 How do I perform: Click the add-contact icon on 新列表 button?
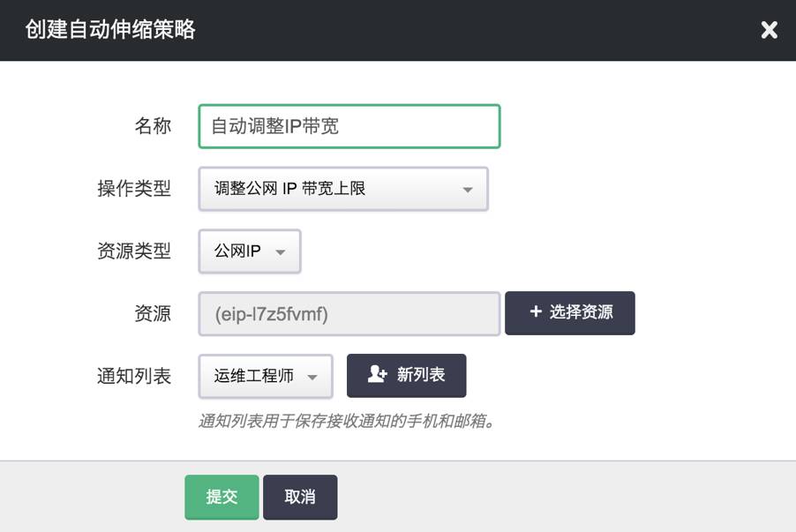click(378, 376)
